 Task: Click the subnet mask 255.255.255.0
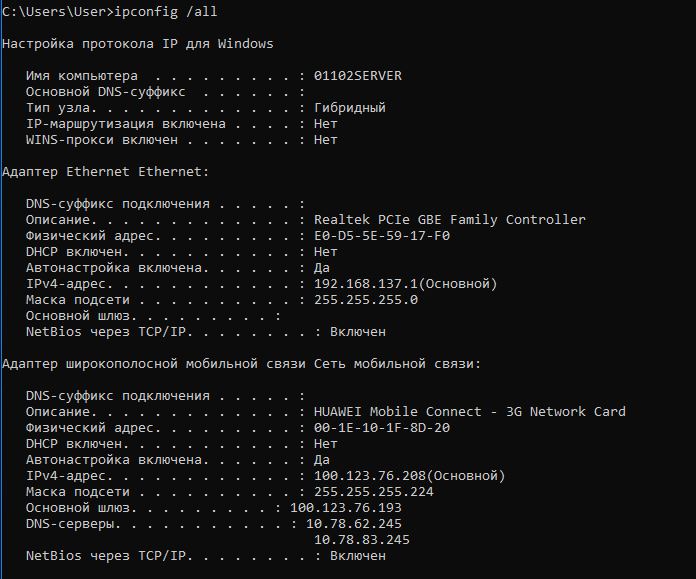pyautogui.click(x=366, y=300)
